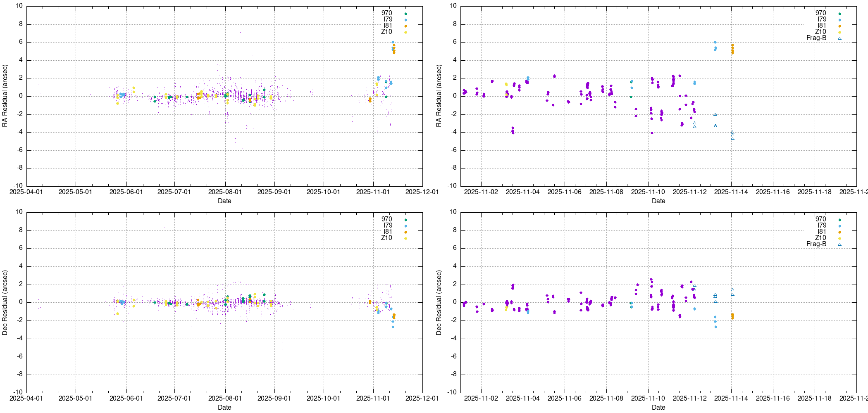Click Frag-B triangle legend marker in bottom-right plot
Viewport: 868px width, 413px height.
coord(839,244)
